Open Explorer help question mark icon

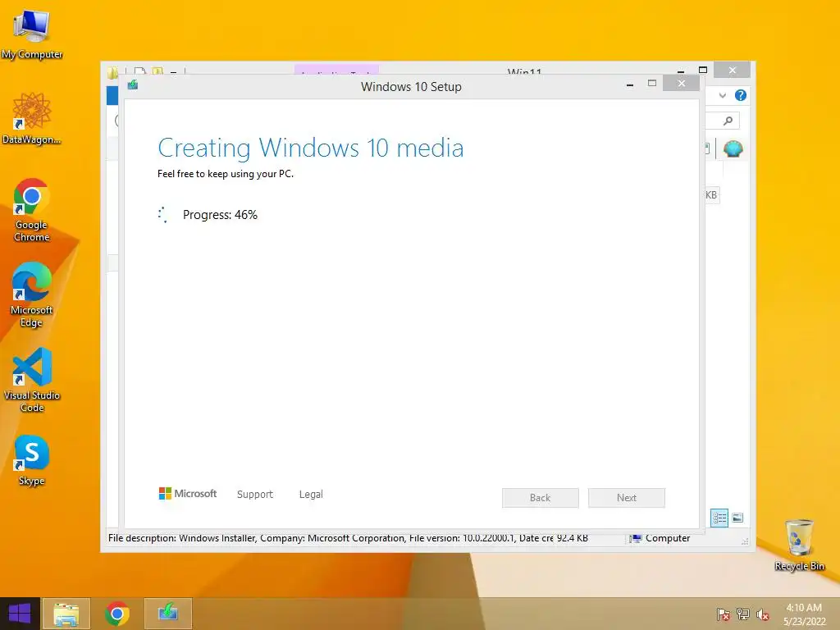(x=741, y=95)
